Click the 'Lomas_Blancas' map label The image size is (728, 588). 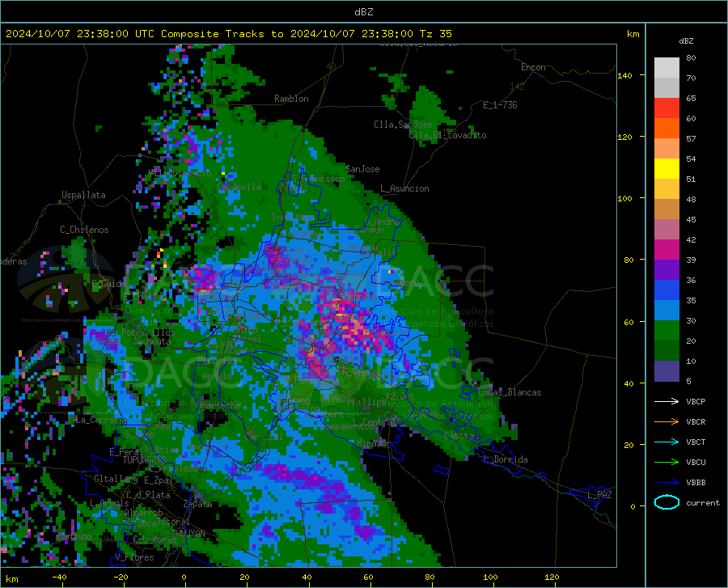(x=510, y=392)
